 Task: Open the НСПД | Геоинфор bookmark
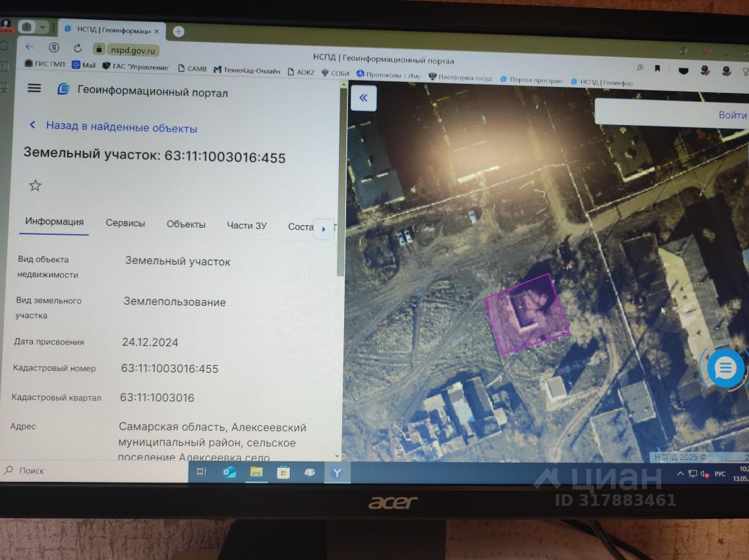(x=602, y=82)
